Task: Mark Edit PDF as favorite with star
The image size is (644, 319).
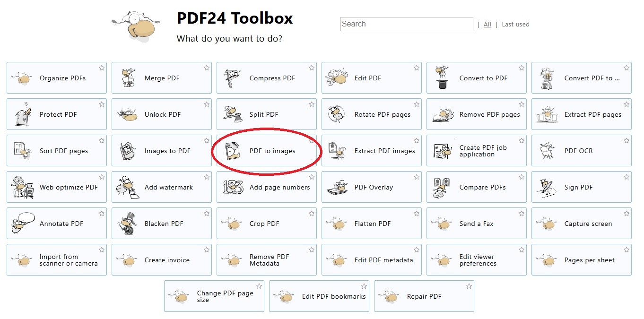Action: tap(417, 68)
